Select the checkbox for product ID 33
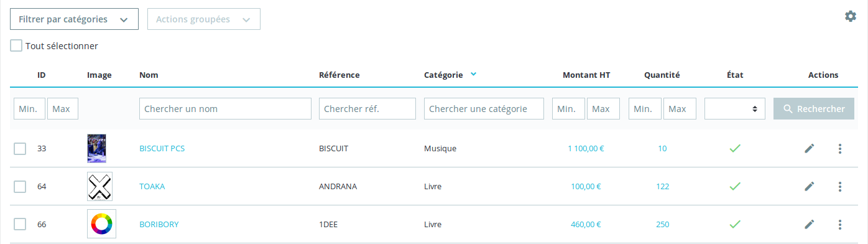Viewport: 868px width, 244px height. click(20, 148)
